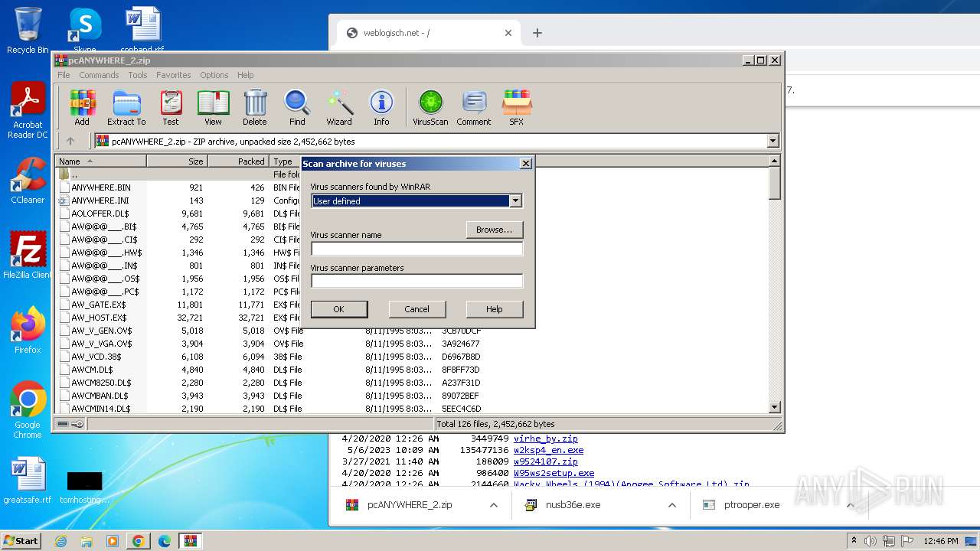Click the Extract To toolbar icon

pyautogui.click(x=126, y=108)
